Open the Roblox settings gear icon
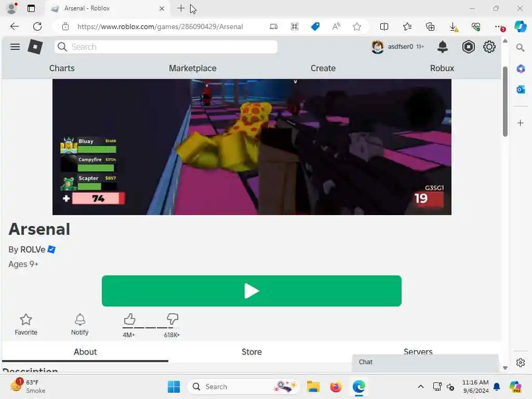The image size is (532, 399). [489, 47]
